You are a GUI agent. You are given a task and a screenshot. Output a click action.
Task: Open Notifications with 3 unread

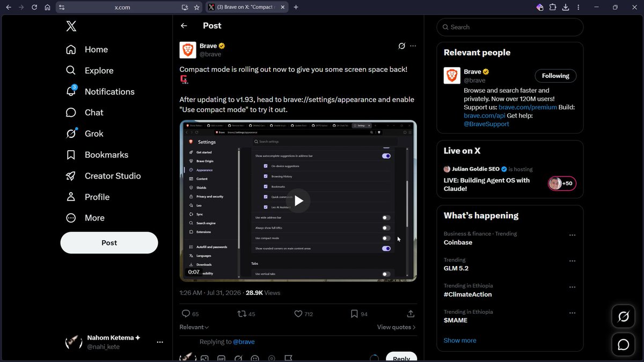pyautogui.click(x=99, y=92)
